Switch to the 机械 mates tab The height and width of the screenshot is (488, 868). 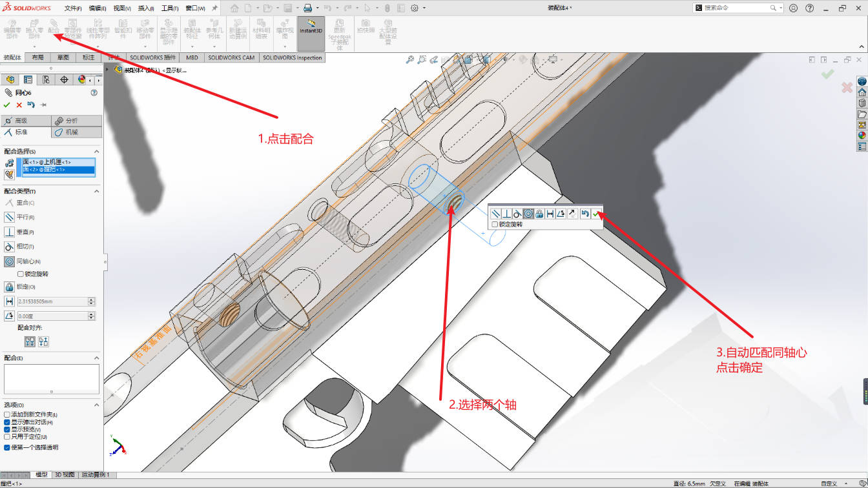pyautogui.click(x=76, y=132)
